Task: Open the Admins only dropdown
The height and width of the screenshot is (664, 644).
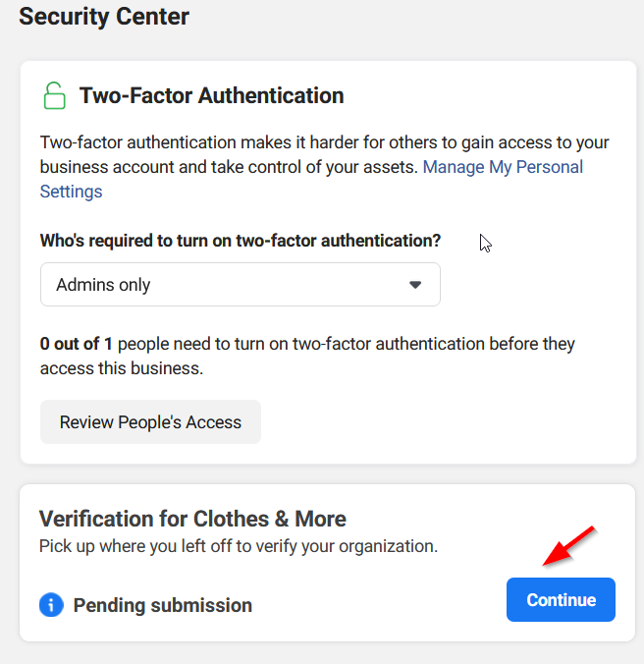Action: [241, 285]
